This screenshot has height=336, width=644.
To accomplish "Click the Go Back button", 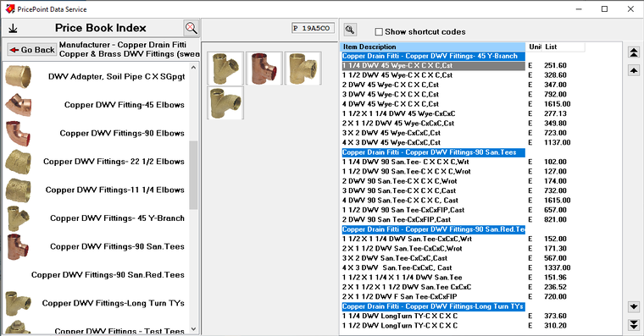I will pyautogui.click(x=31, y=50).
